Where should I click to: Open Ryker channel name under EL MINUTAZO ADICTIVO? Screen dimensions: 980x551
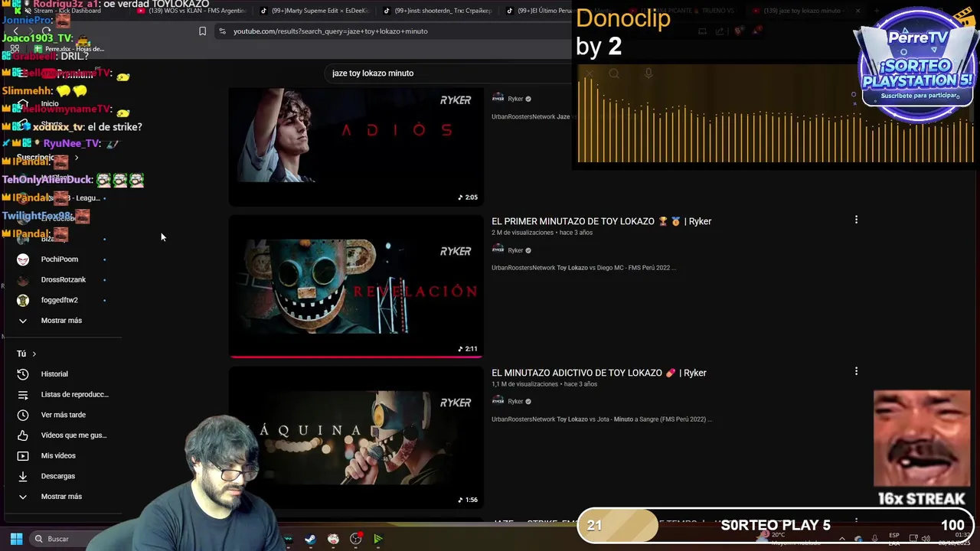515,402
